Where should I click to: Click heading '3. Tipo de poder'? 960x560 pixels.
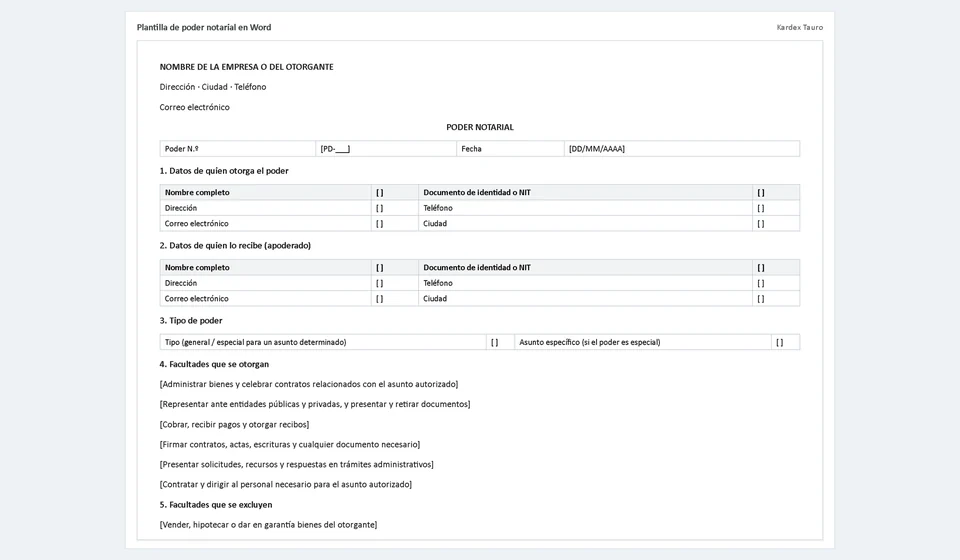pos(191,321)
